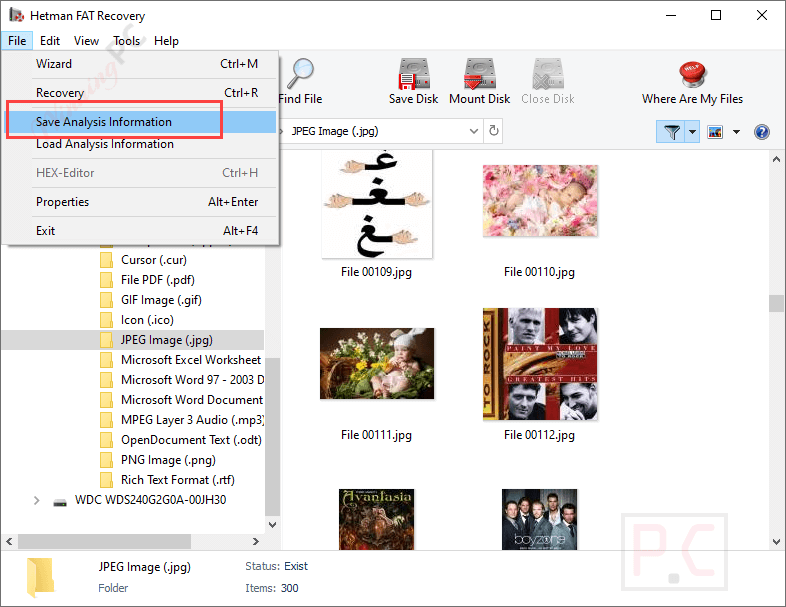Open Where Are My Files help button
Viewport: 786px width, 607px height.
[x=692, y=83]
